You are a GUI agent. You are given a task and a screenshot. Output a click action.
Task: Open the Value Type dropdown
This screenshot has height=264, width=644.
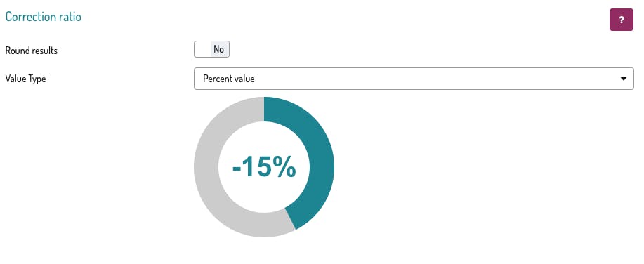coord(414,79)
